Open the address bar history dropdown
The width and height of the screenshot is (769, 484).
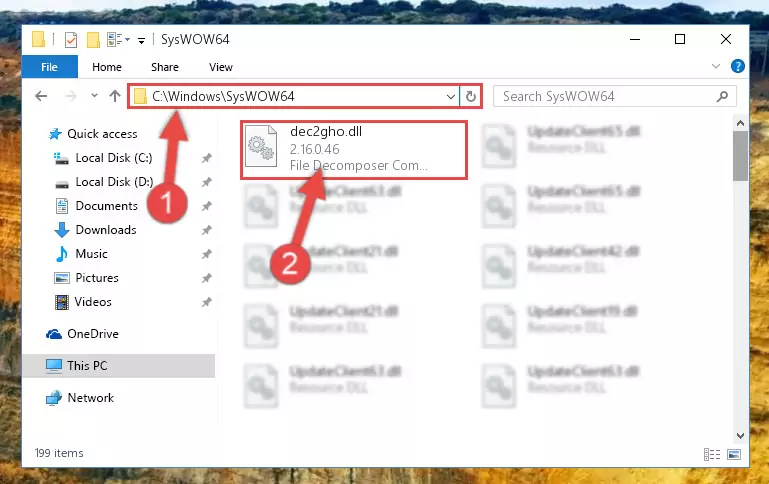[x=451, y=97]
